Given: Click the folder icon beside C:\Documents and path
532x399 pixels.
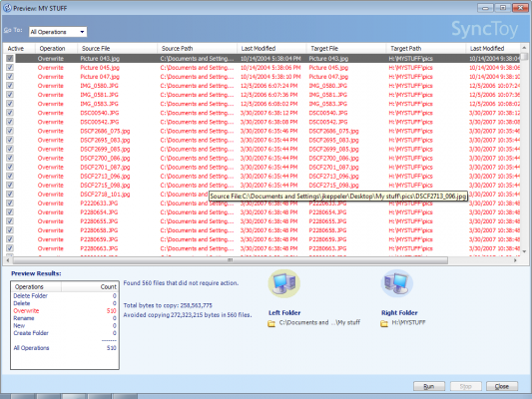Looking at the screenshot, I should [271, 324].
